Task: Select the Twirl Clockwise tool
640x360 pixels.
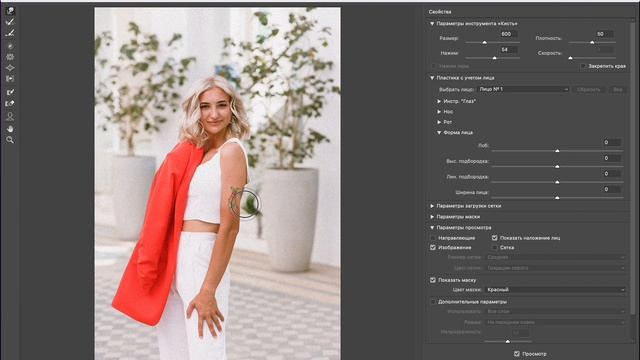Action: [10, 46]
